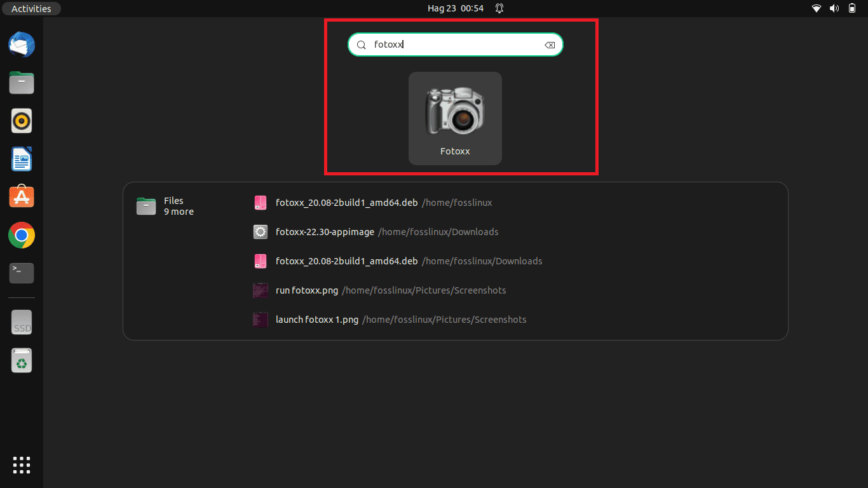This screenshot has width=868, height=488.
Task: Open the Files manager from the dock
Action: 21,83
